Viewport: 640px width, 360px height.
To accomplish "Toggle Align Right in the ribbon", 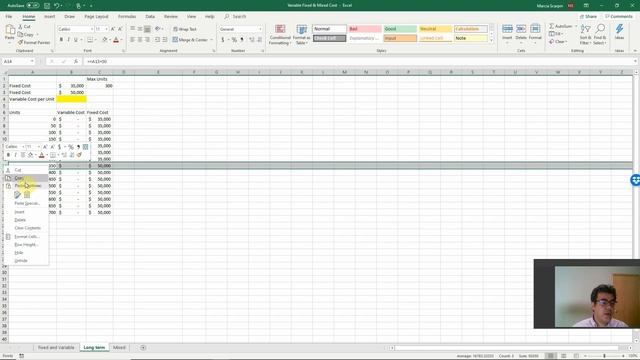I will point(147,40).
